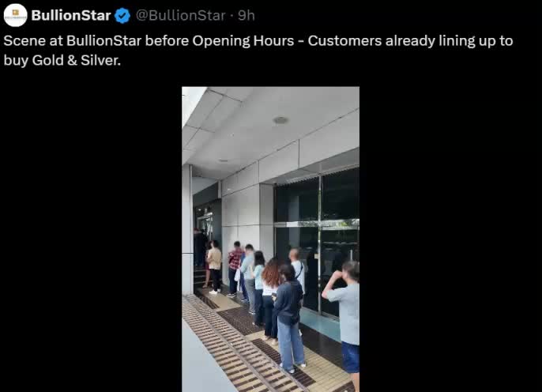Select the "buy Gold & Silver." text line
Image resolution: width=542 pixels, height=392 pixels.
62,61
